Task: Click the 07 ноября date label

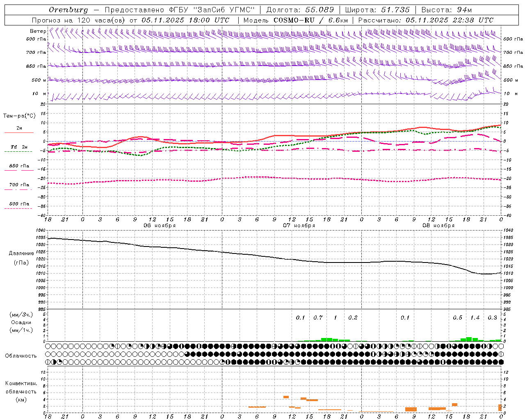Action: tap(299, 226)
